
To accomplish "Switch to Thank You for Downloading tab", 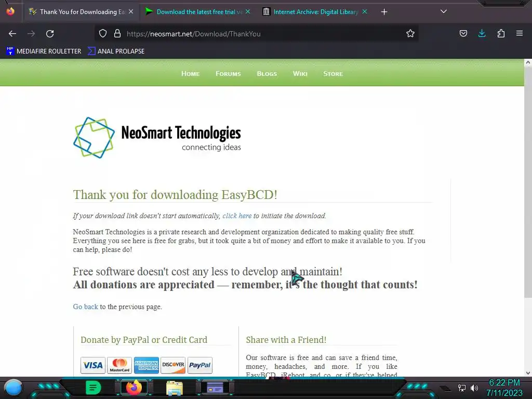I will 81,12.
